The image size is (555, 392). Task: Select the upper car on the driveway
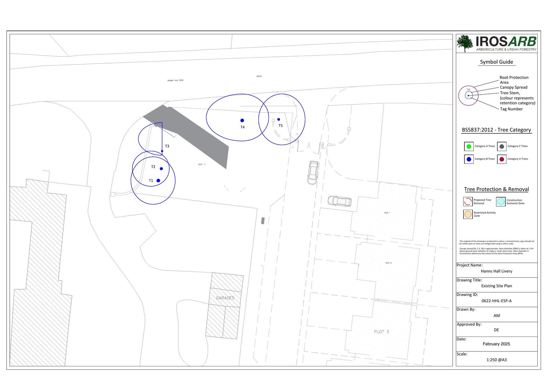(x=313, y=172)
